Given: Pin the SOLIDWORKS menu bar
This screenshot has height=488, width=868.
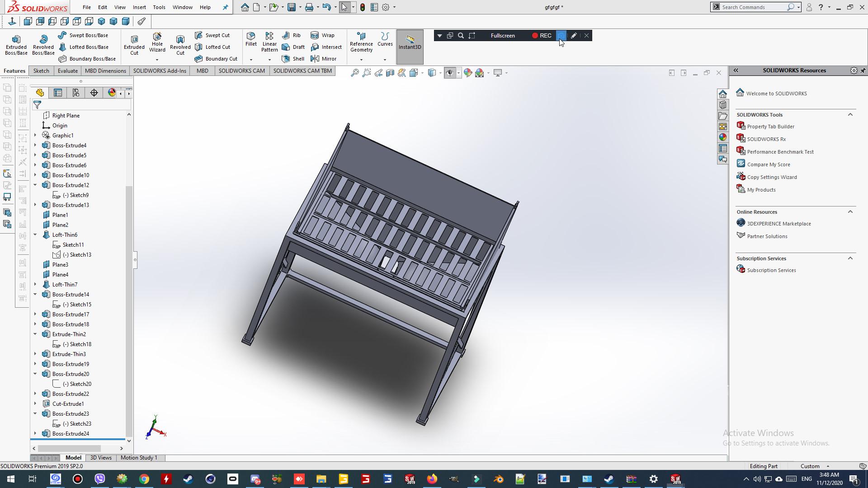Looking at the screenshot, I should click(226, 7).
